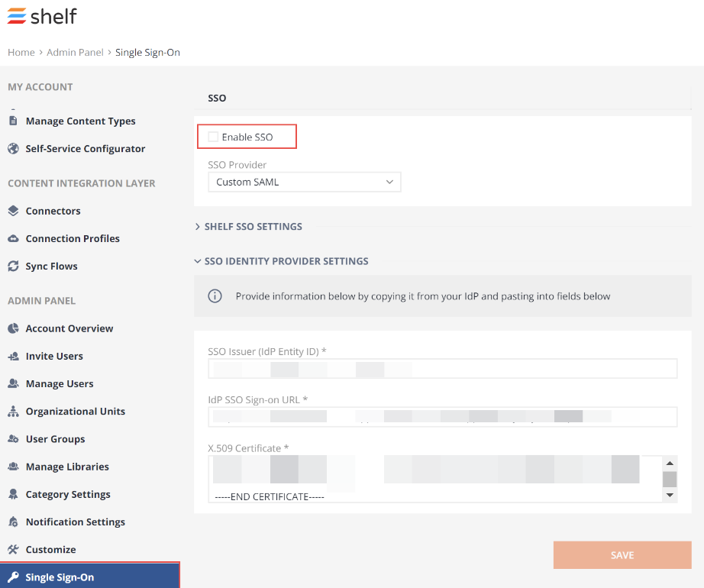Click the ADMIN PANEL section heading
The width and height of the screenshot is (704, 588).
pos(42,301)
